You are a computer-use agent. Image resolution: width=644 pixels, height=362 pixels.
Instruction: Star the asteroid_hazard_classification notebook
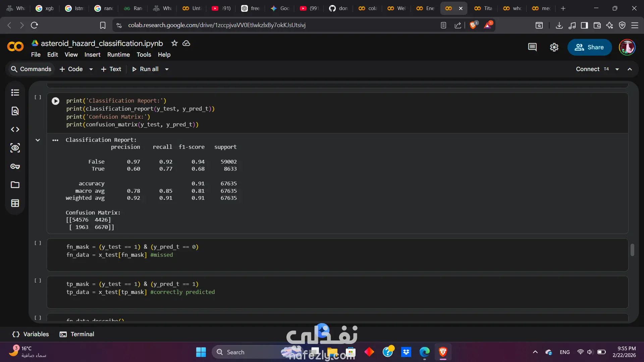174,43
